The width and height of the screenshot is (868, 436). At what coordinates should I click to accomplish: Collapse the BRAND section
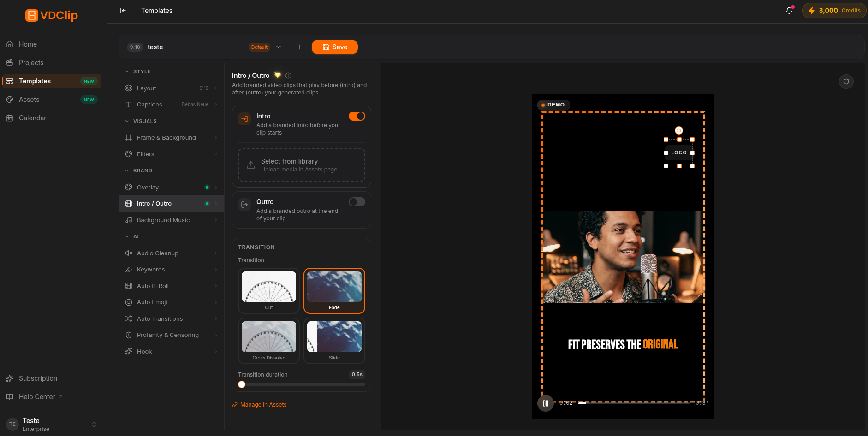click(127, 171)
